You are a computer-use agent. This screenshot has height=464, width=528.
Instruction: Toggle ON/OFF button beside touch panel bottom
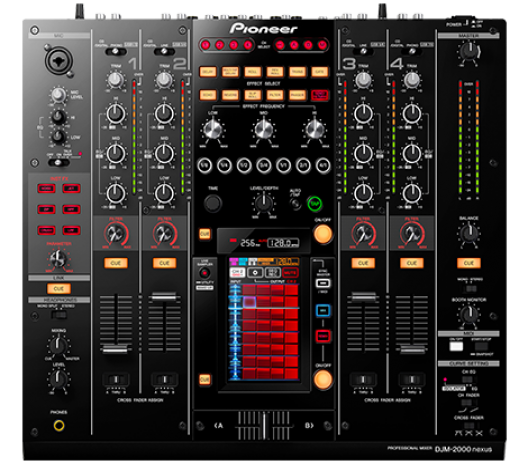pyautogui.click(x=323, y=379)
